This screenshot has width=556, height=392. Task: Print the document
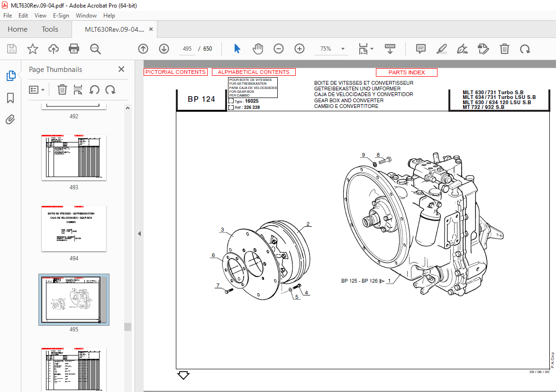(74, 49)
